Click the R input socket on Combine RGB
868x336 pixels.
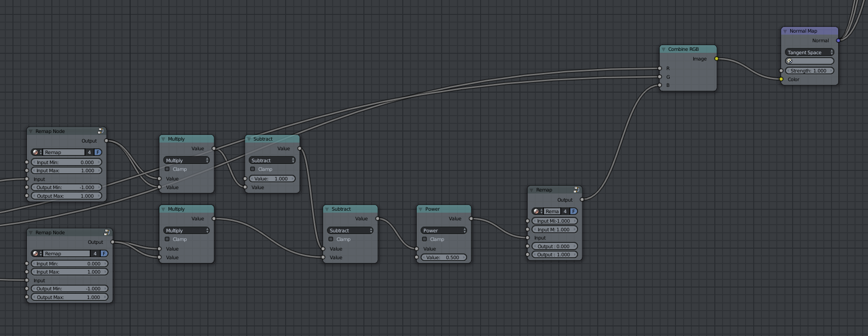coord(660,68)
